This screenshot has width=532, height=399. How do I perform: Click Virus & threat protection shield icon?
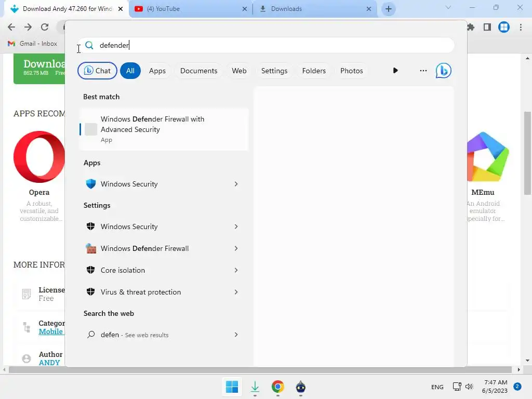[x=90, y=292]
